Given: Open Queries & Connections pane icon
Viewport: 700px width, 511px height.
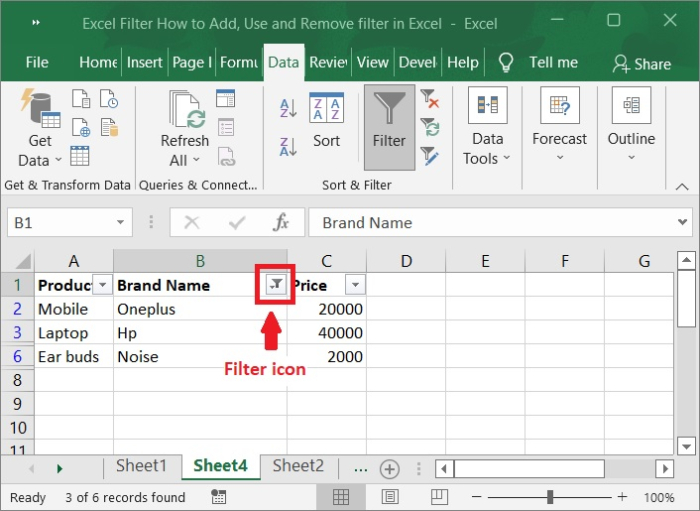Looking at the screenshot, I should 225,98.
